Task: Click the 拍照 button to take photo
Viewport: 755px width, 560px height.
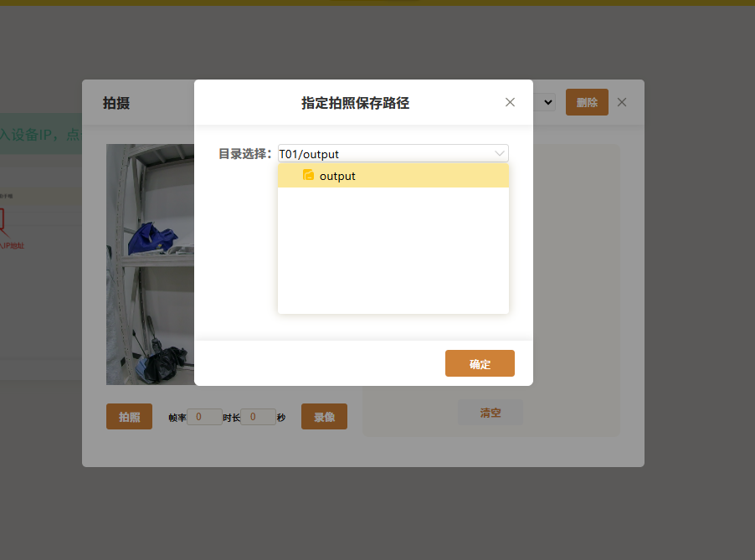Action: tap(129, 417)
